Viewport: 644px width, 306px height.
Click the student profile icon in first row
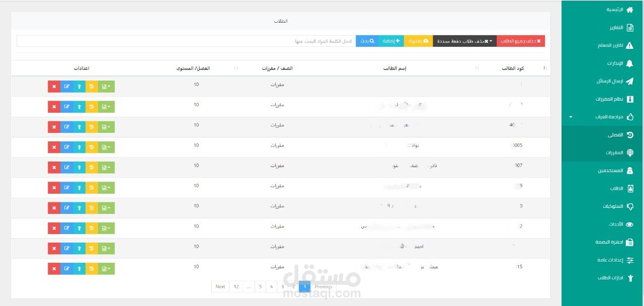point(79,86)
